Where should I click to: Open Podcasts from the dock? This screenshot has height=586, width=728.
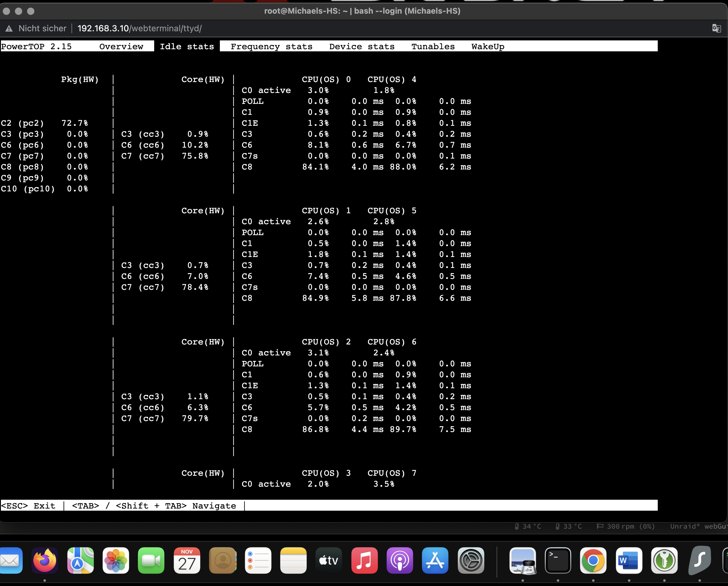click(400, 560)
